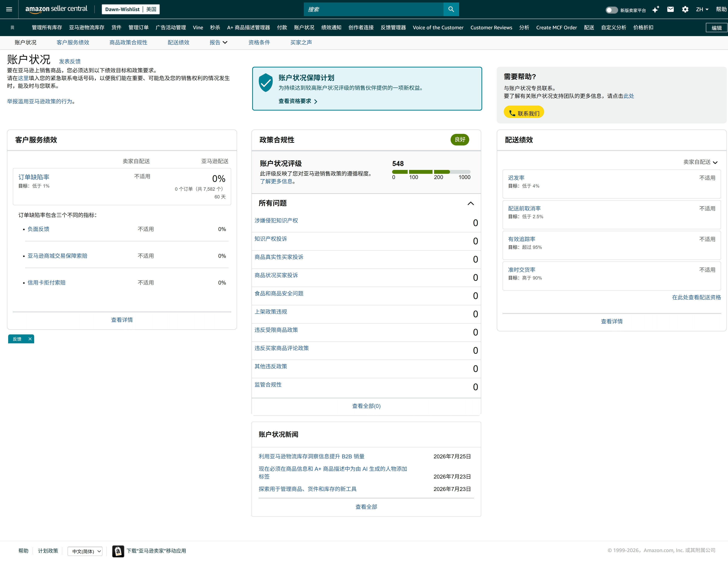The width and height of the screenshot is (728, 573).
Task: Click the shield icon in 账户状况保障计划
Action: (x=266, y=82)
